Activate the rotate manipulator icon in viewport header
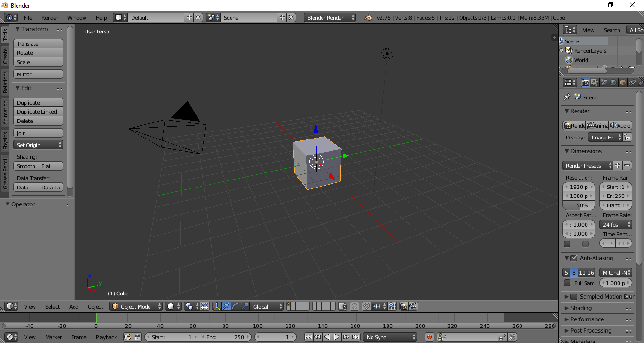This screenshot has width=644, height=343. point(234,306)
